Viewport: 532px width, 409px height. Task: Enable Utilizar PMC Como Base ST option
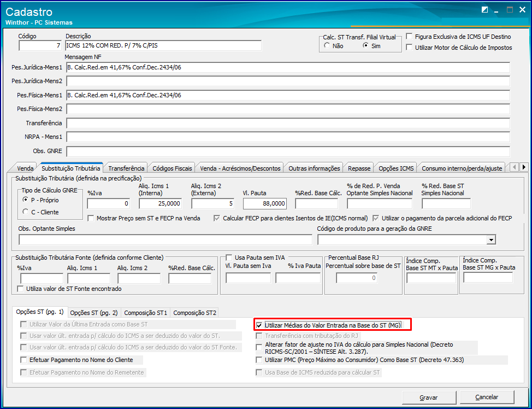point(259,360)
